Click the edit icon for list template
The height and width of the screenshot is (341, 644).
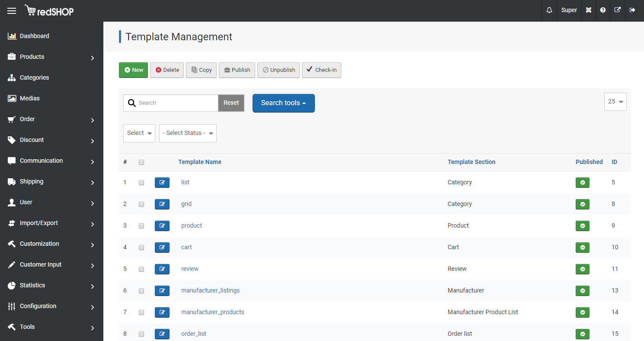click(162, 183)
